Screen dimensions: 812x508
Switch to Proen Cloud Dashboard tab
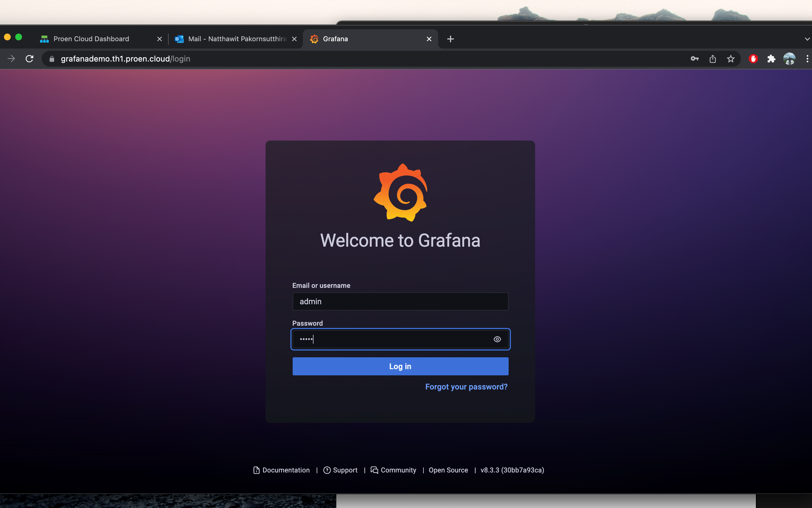(x=101, y=39)
